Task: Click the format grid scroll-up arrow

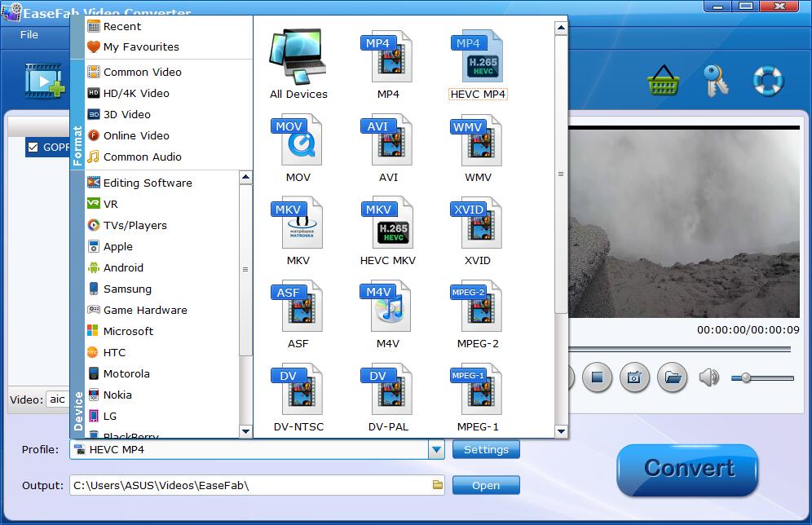Action: point(561,28)
